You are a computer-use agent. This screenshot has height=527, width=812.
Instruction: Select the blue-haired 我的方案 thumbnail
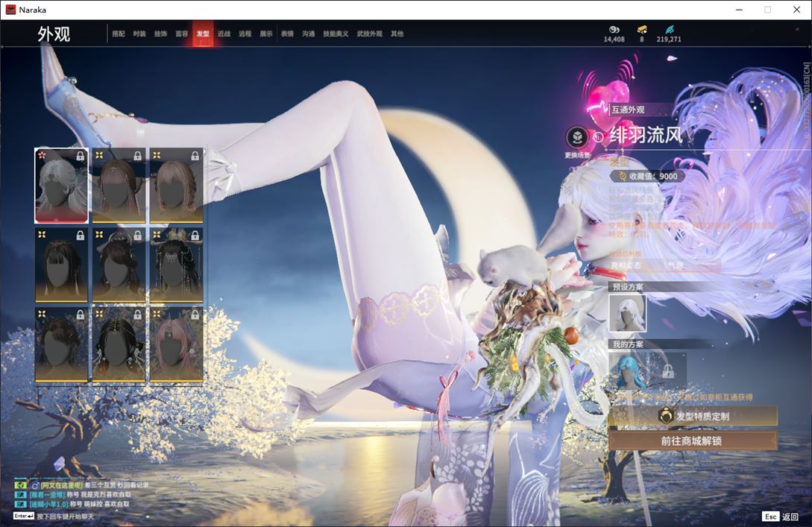pos(628,370)
